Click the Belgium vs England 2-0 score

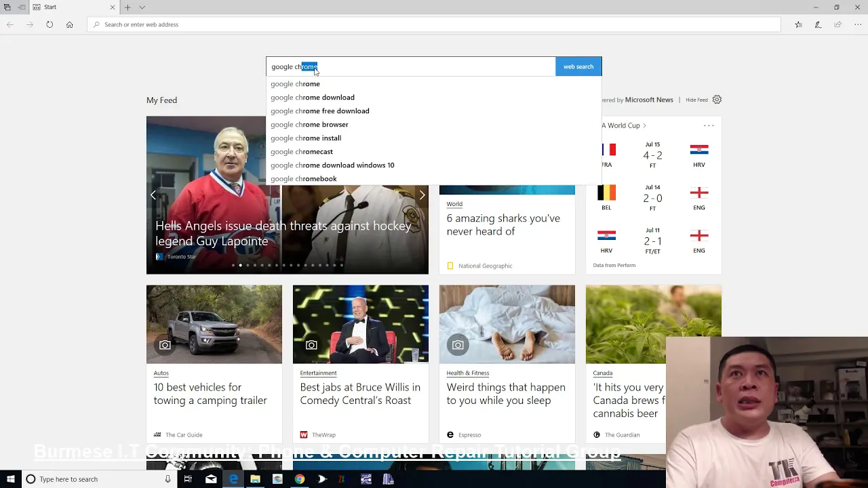coord(652,198)
